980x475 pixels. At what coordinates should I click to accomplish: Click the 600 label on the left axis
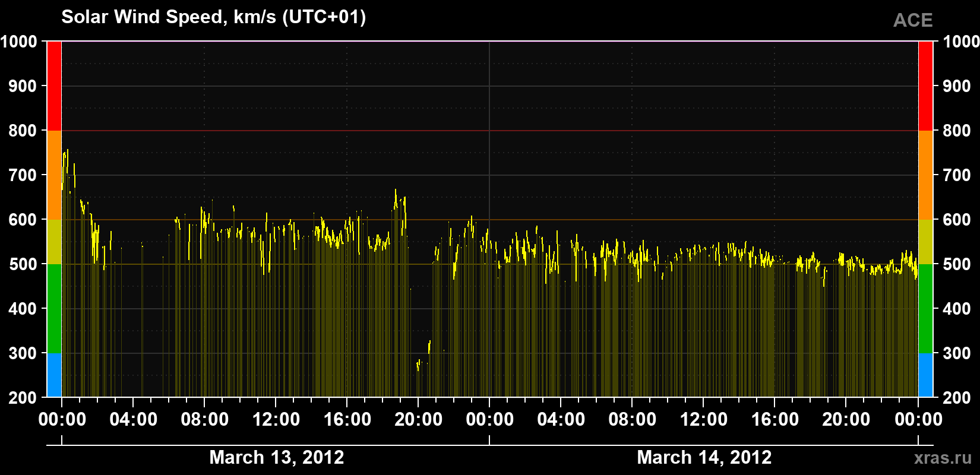[23, 220]
